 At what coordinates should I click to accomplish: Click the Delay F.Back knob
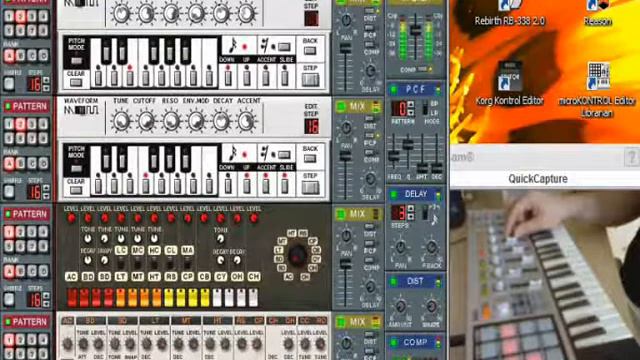pos(431,247)
